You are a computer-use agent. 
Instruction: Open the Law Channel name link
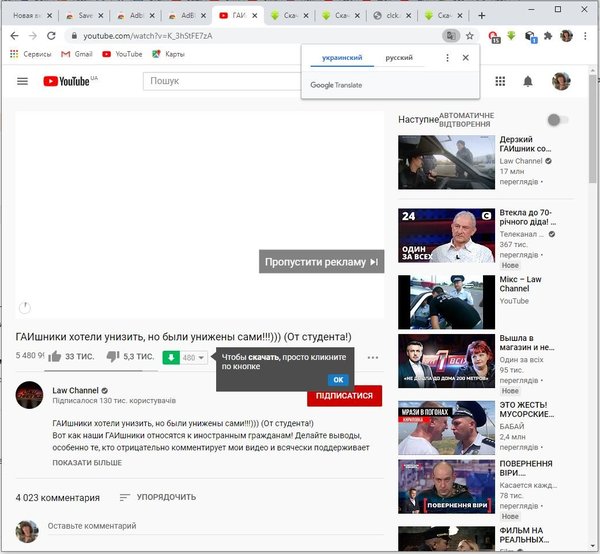pyautogui.click(x=75, y=390)
